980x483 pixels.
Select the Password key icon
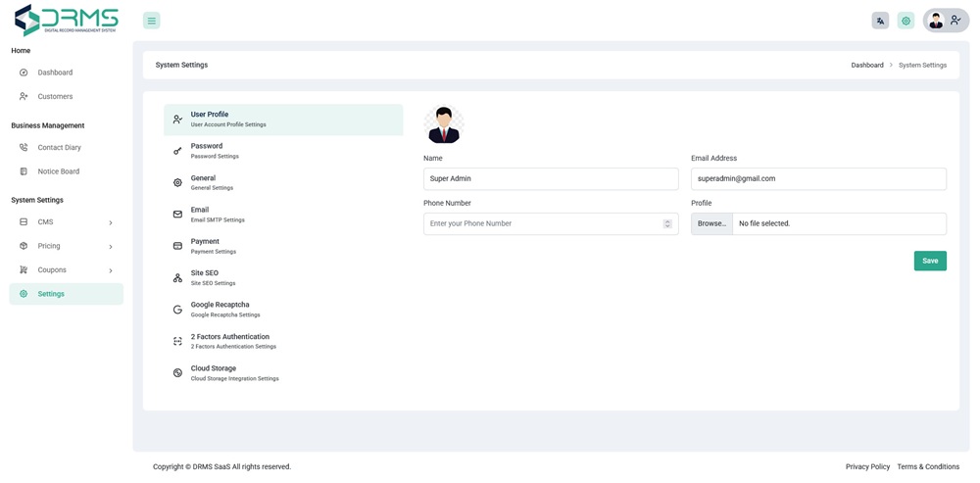177,151
